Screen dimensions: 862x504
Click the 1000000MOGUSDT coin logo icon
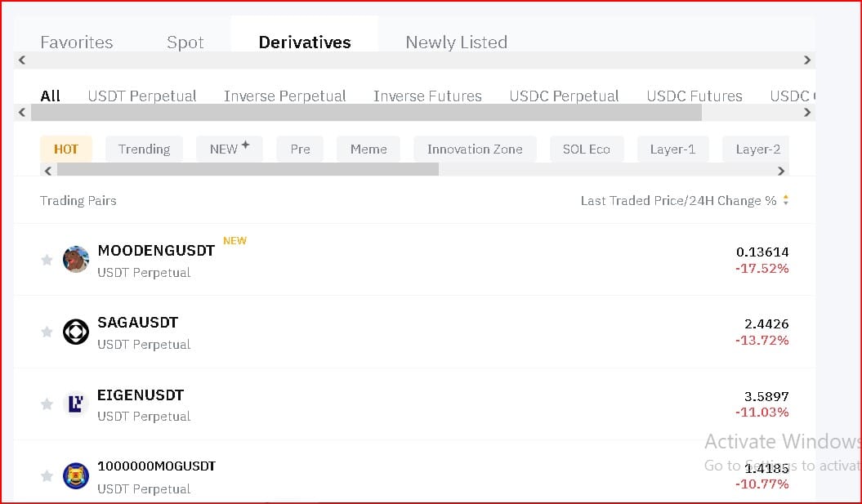click(x=76, y=475)
